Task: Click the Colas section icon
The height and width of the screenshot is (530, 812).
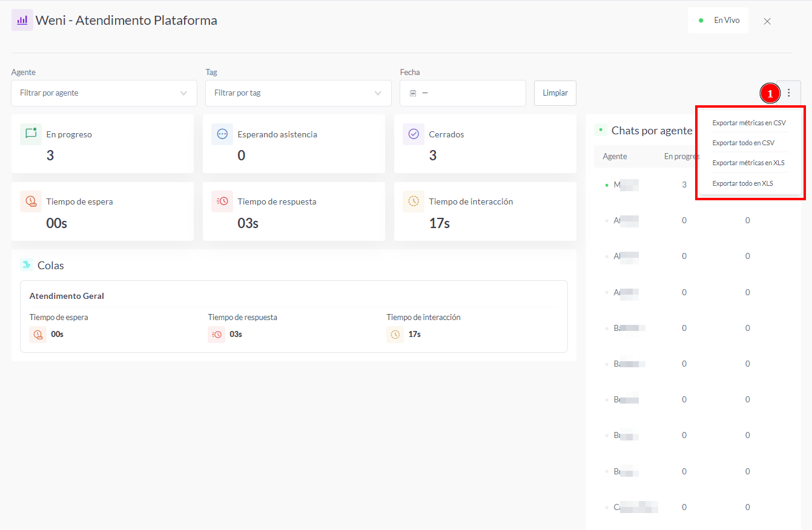Action: pyautogui.click(x=26, y=265)
